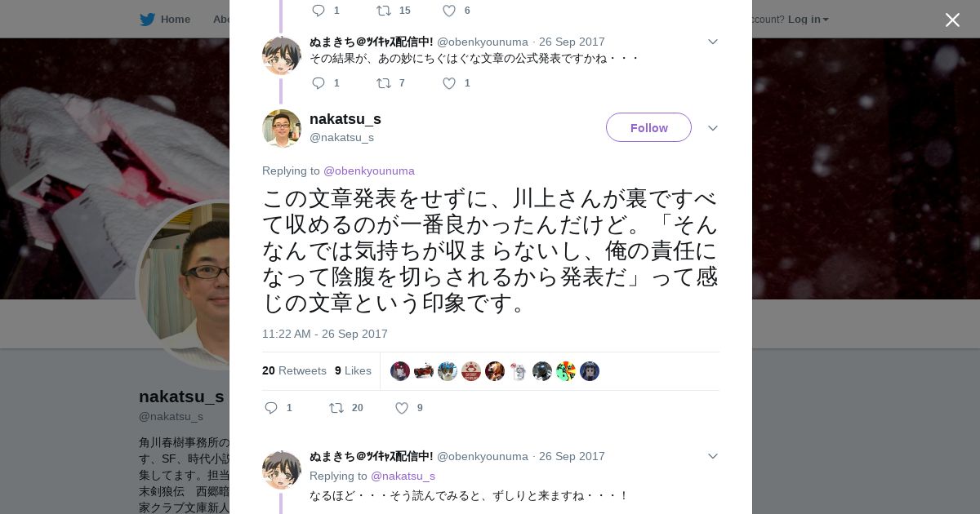
Task: Open the Log in dropdown menu
Action: coord(808,19)
